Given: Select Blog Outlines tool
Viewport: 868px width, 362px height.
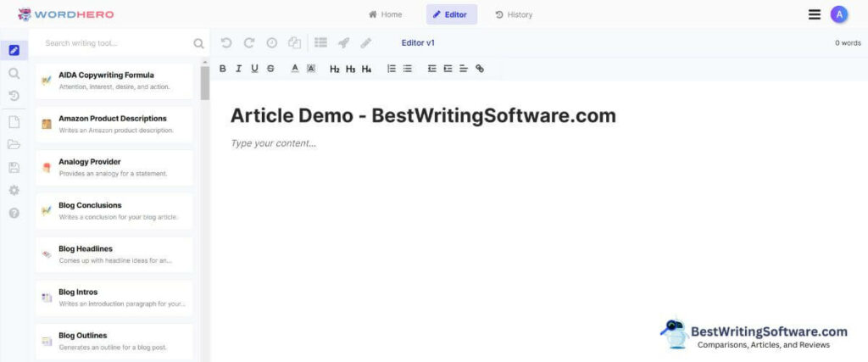Looking at the screenshot, I should 114,341.
